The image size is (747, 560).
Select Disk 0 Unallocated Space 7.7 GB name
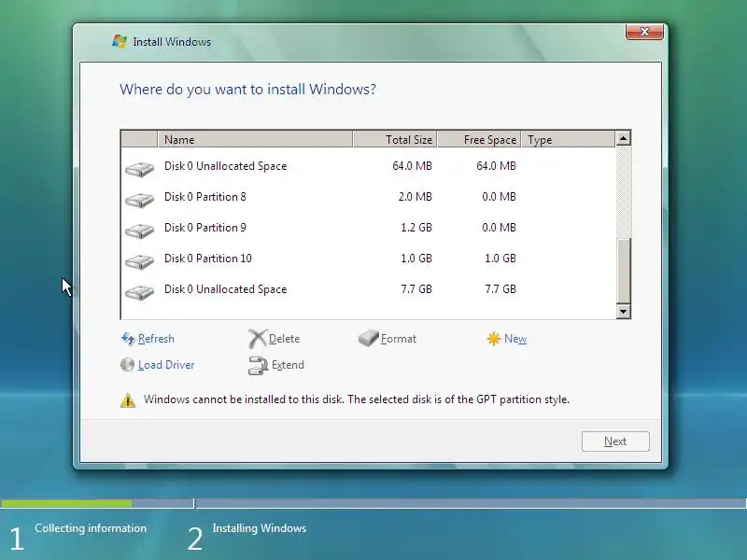pyautogui.click(x=225, y=289)
